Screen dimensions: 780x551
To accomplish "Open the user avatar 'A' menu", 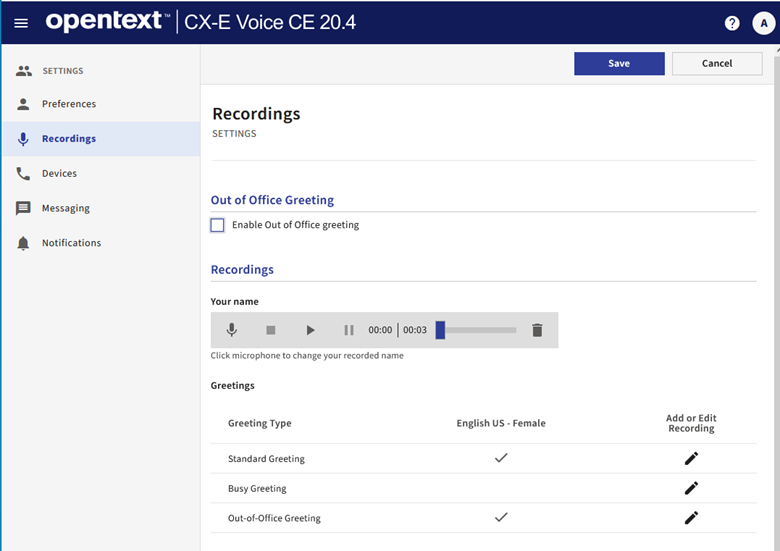I will point(763,23).
